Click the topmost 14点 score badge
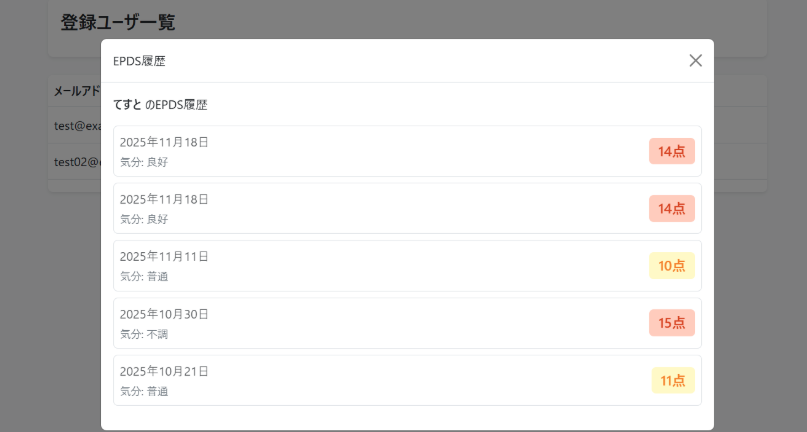 pyautogui.click(x=672, y=152)
